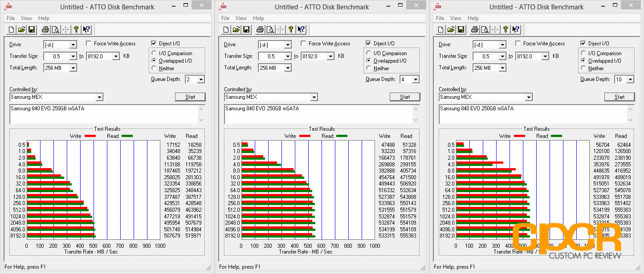
Task: Open Transfer Size 0.5 dropdown, Queue Depth 4 window
Action: (x=288, y=56)
